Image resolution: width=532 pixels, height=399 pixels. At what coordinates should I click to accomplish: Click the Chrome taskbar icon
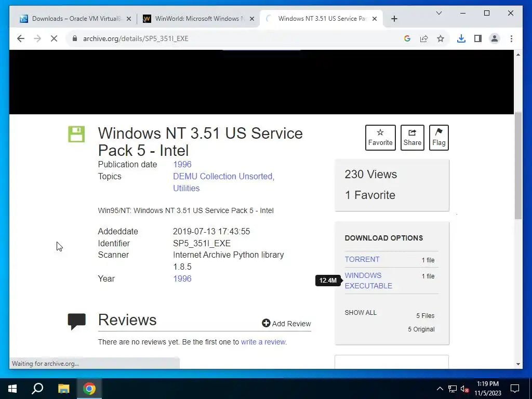(89, 389)
